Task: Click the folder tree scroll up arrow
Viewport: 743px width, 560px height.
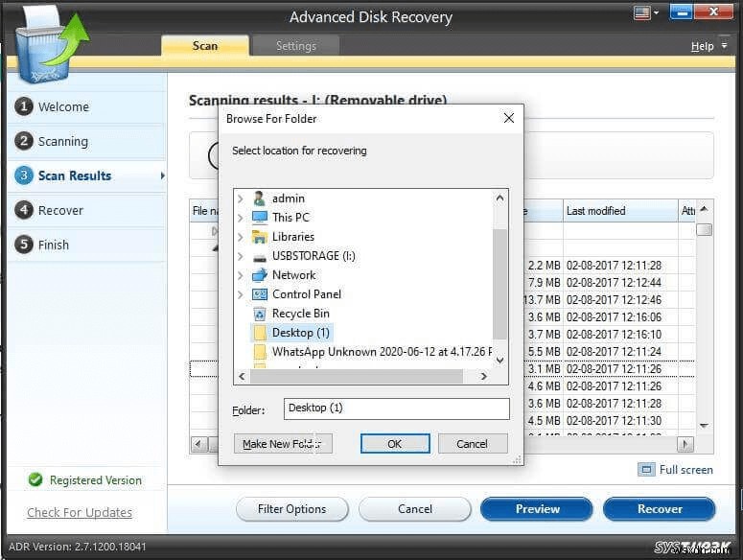Action: coord(499,198)
